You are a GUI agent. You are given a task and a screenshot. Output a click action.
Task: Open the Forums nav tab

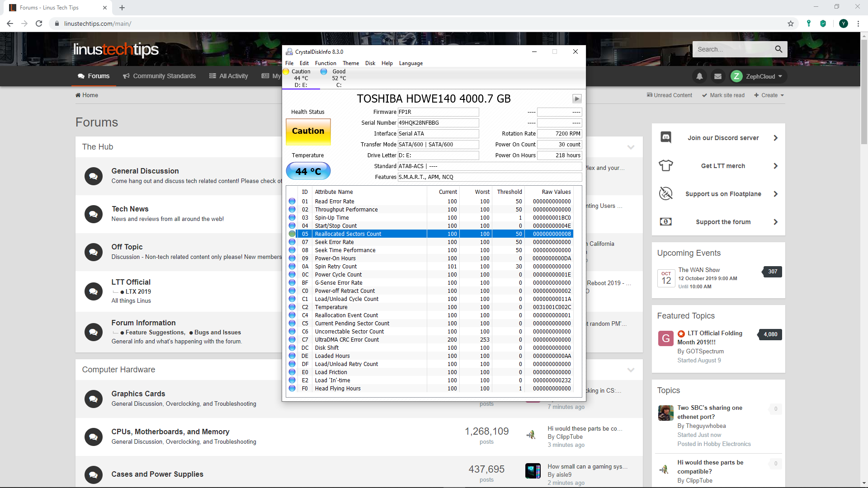tap(94, 76)
